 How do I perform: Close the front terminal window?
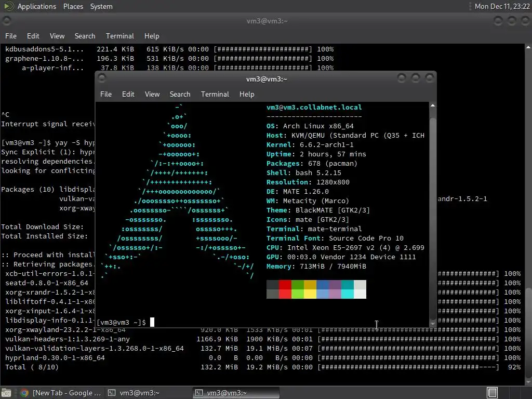coord(430,78)
